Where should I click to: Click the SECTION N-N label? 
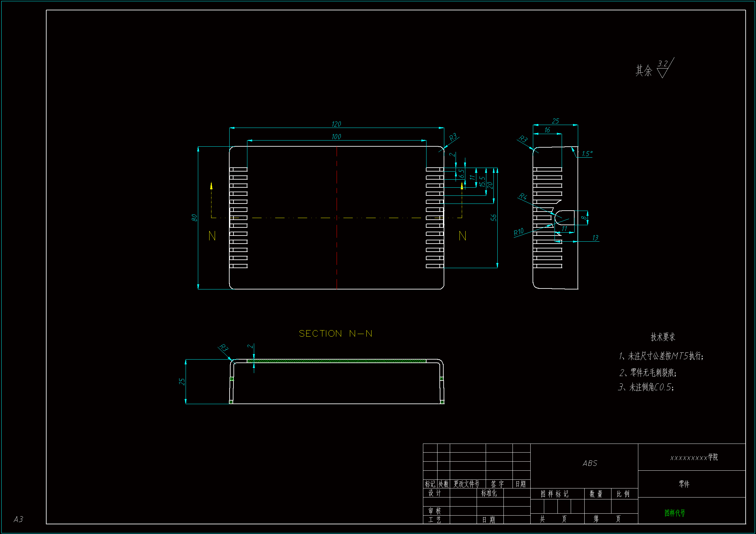(335, 334)
